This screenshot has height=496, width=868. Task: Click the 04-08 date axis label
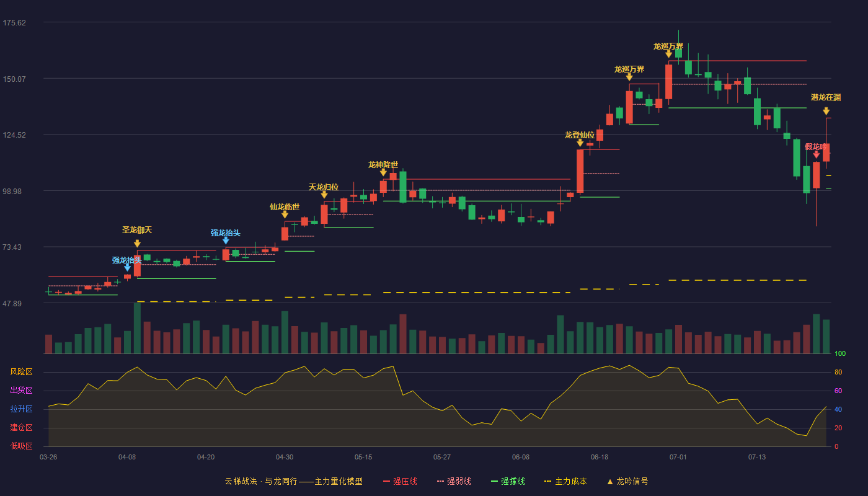(127, 457)
